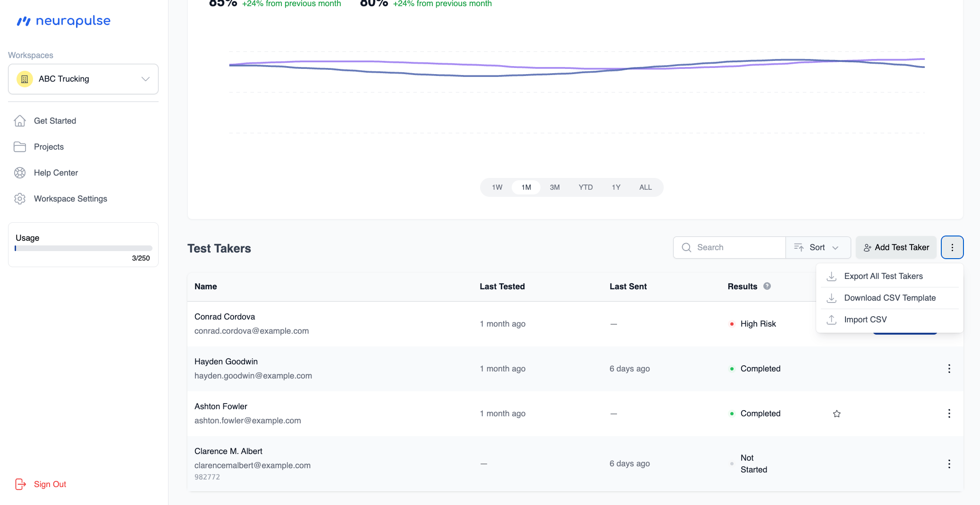Select the 3M time range
Viewport: 980px width, 505px height.
click(x=555, y=187)
